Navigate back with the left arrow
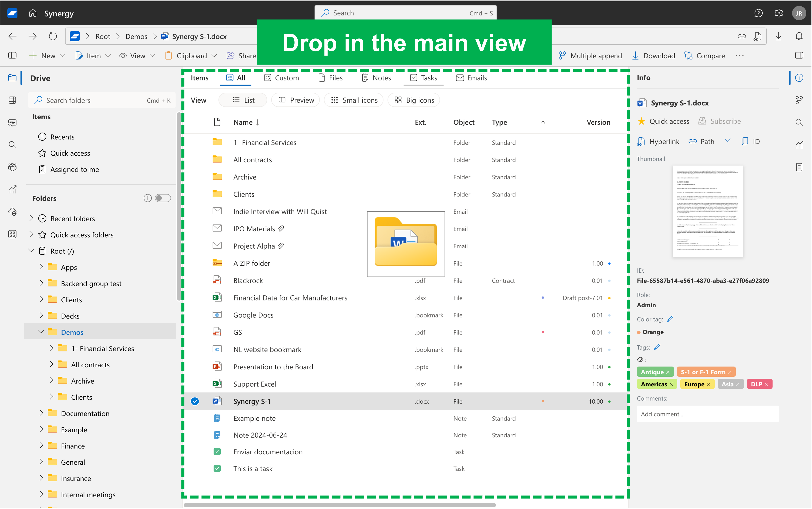 (12, 36)
